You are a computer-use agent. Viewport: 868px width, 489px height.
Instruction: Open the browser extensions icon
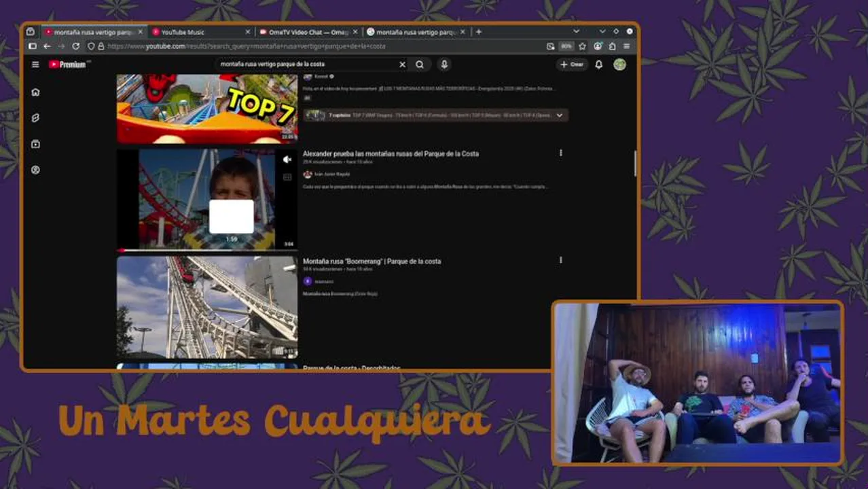(612, 46)
